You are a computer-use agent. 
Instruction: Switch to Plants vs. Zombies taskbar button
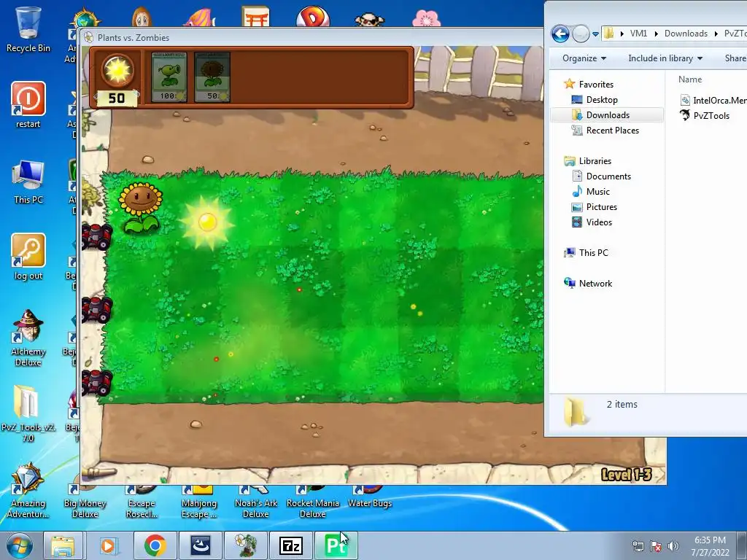pyautogui.click(x=247, y=545)
